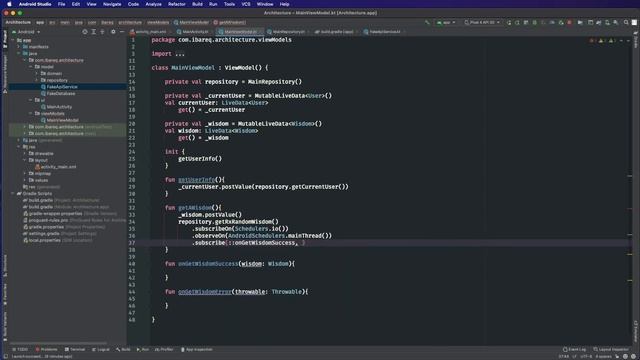Click the project tree locate target icon
Screen dimensions: 640x360
[85, 32]
